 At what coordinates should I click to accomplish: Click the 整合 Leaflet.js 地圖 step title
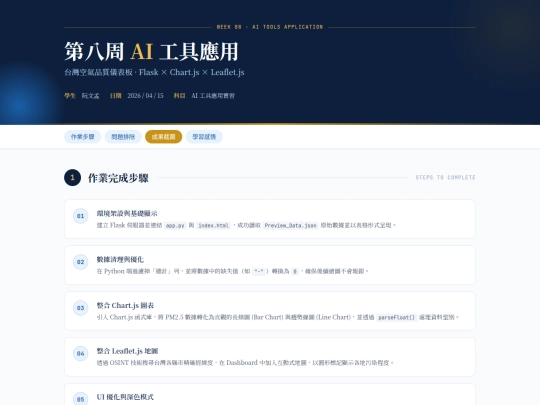pyautogui.click(x=127, y=351)
